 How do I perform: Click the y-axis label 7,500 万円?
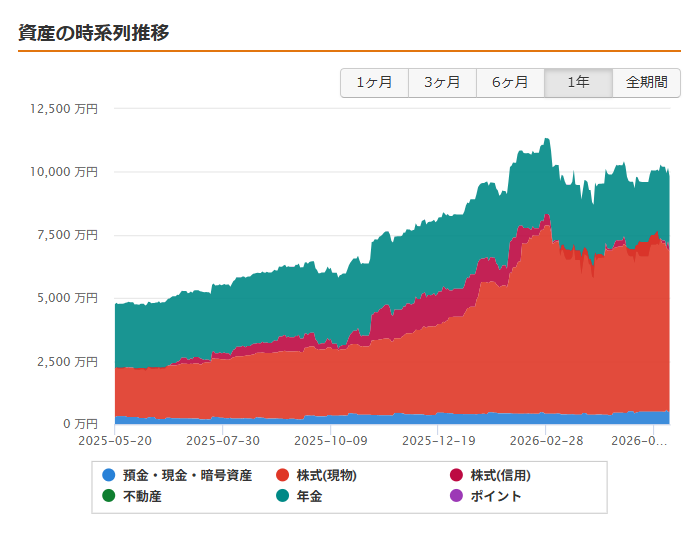(x=67, y=235)
